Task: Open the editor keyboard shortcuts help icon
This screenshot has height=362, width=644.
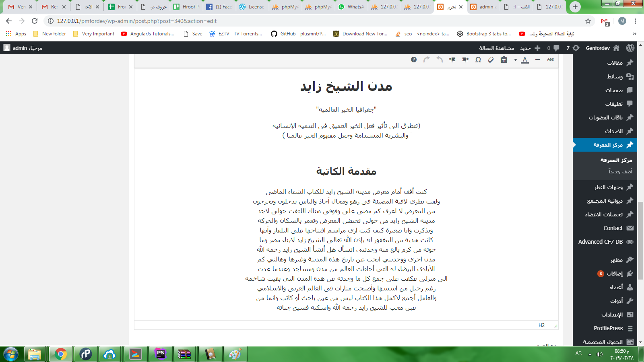Action: point(414,60)
